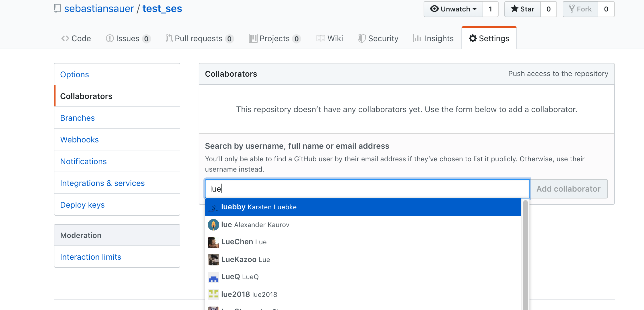Open Deploy keys settings

[x=117, y=205]
